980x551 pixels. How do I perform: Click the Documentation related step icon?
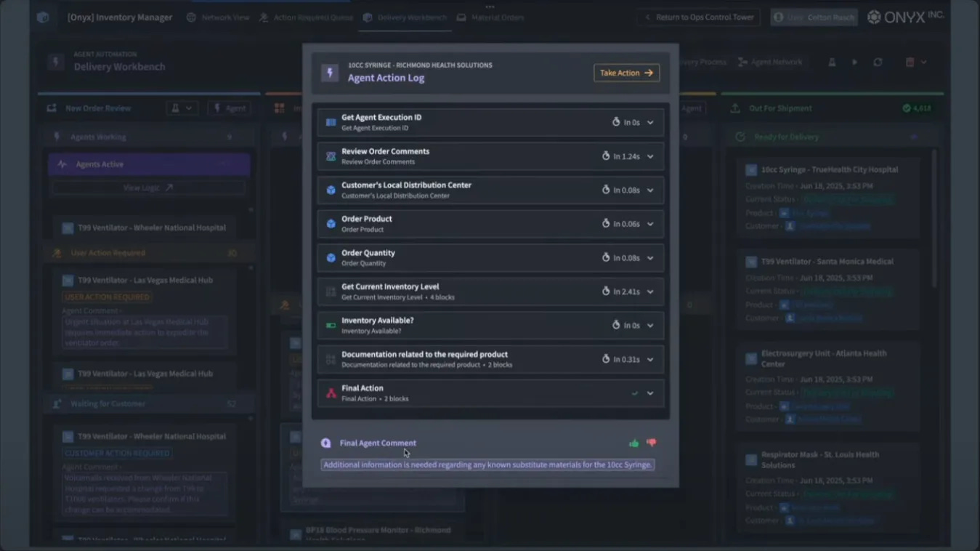pyautogui.click(x=331, y=359)
